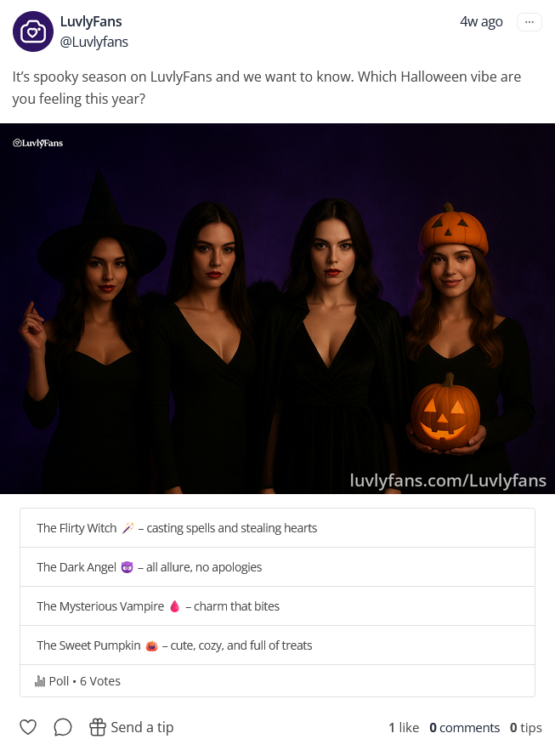Click the 6 Votes poll total
Viewport: 555px width, 756px height.
[99, 681]
